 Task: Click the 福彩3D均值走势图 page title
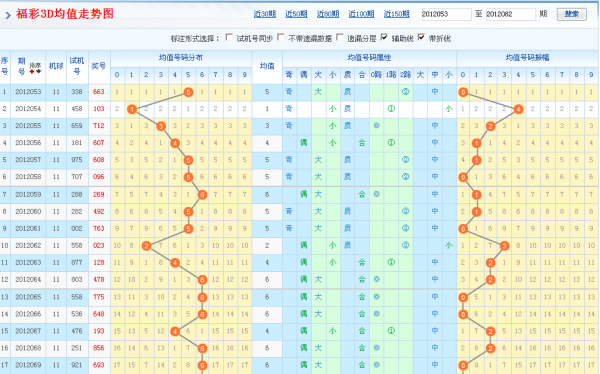click(x=65, y=14)
